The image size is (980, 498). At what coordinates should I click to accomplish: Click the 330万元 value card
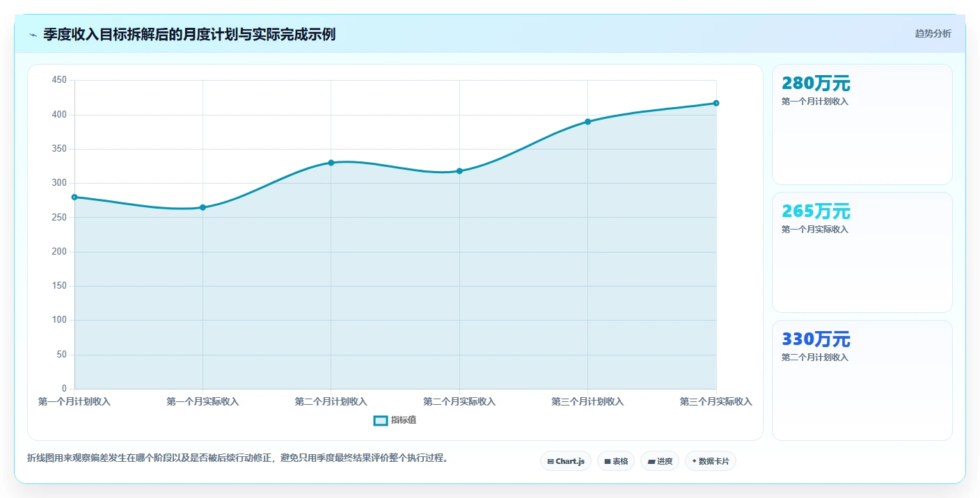(x=862, y=380)
